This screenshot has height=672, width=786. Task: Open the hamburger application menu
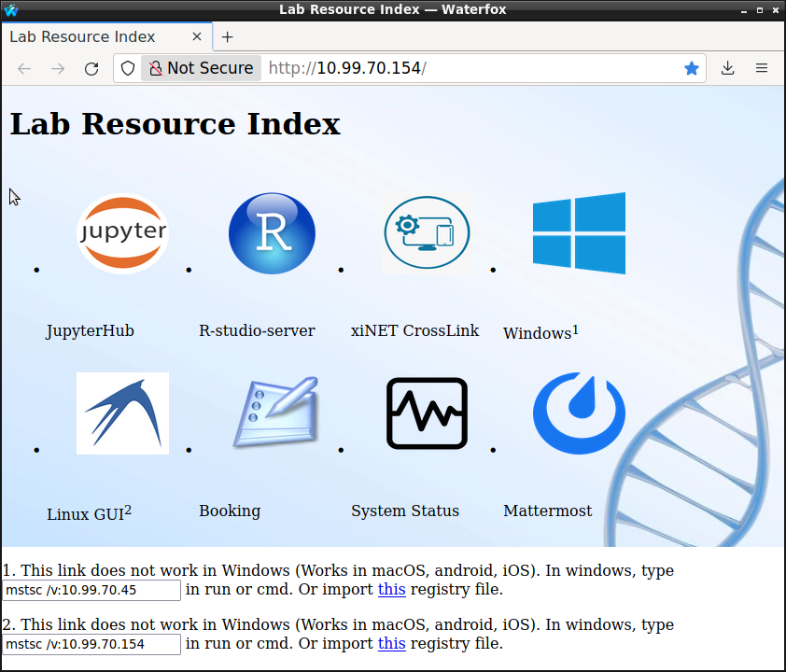coord(762,68)
